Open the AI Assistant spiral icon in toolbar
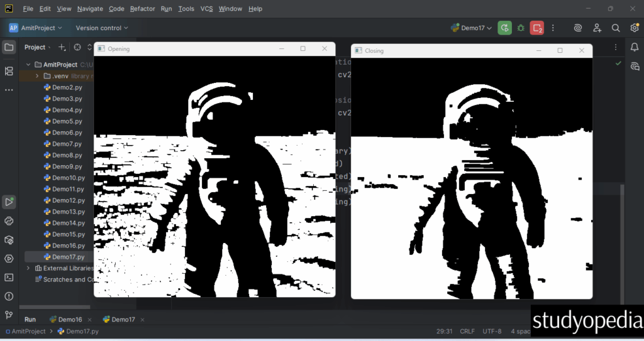644x341 pixels. click(x=578, y=28)
